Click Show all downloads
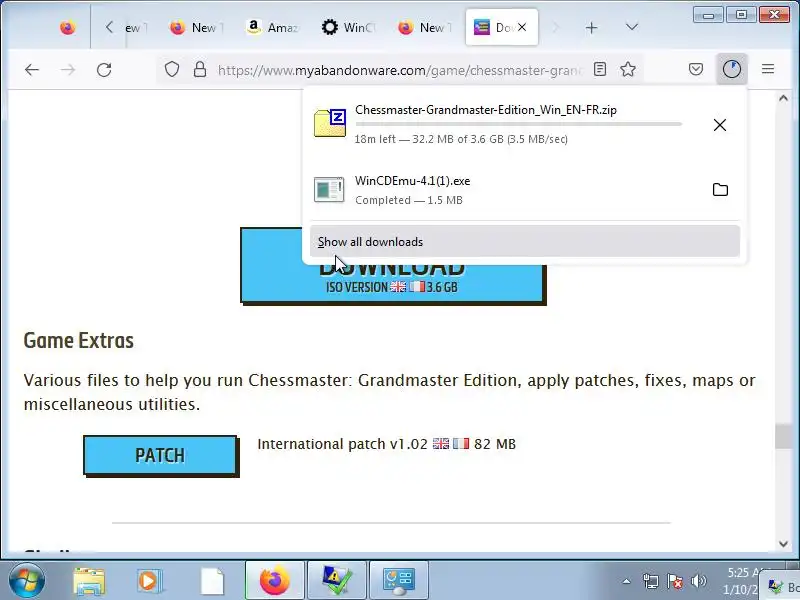This screenshot has height=600, width=800. click(524, 241)
